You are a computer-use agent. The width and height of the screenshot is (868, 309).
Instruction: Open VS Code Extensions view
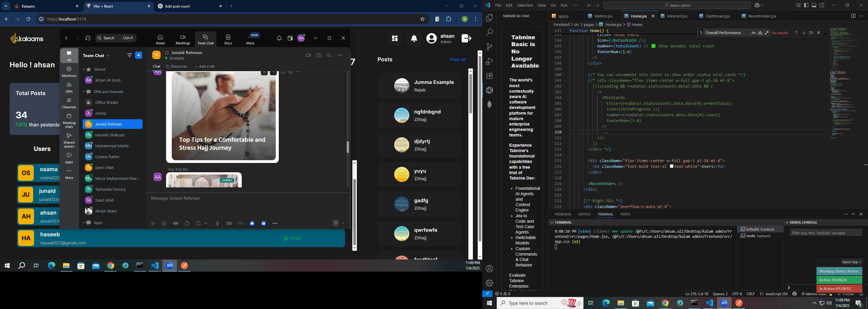coord(489,76)
